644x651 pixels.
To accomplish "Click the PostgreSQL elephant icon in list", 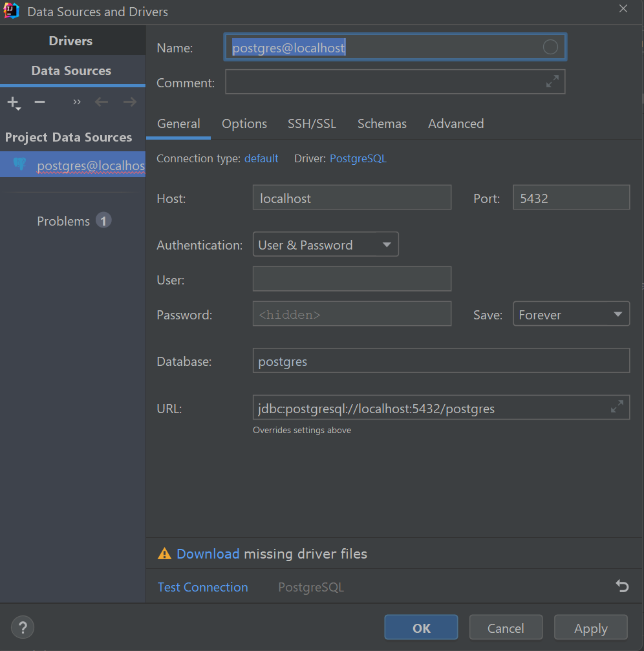I will (x=19, y=164).
